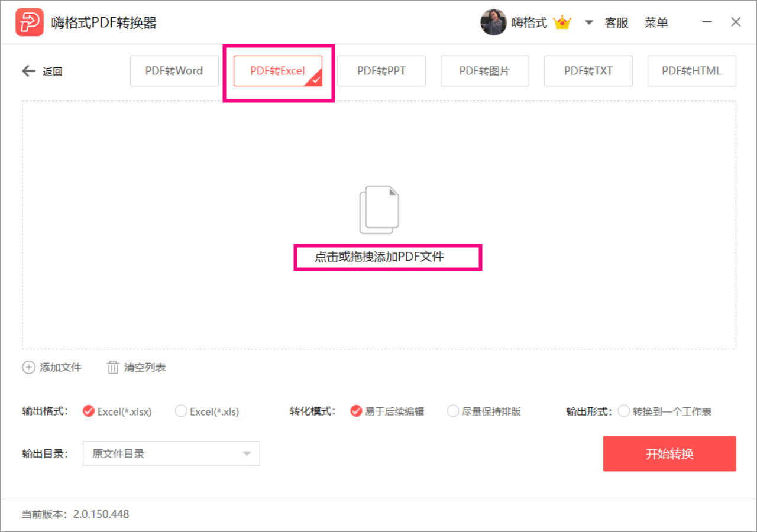This screenshot has height=532, width=757.
Task: Switch to the PDF转Word tab
Action: pyautogui.click(x=174, y=71)
